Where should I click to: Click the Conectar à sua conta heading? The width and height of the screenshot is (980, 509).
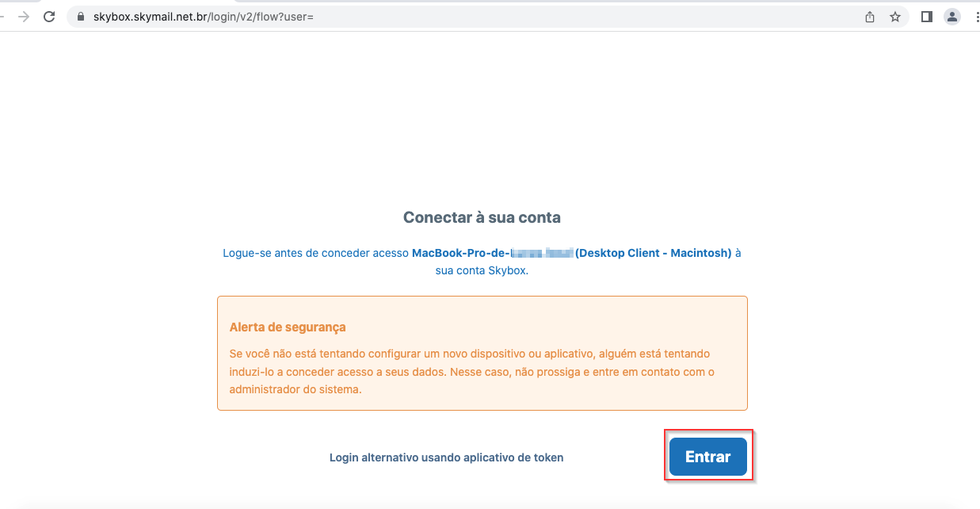click(x=482, y=217)
